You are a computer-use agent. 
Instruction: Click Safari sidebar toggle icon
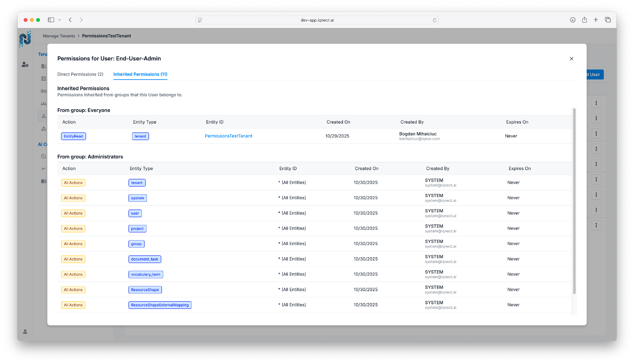[x=51, y=20]
